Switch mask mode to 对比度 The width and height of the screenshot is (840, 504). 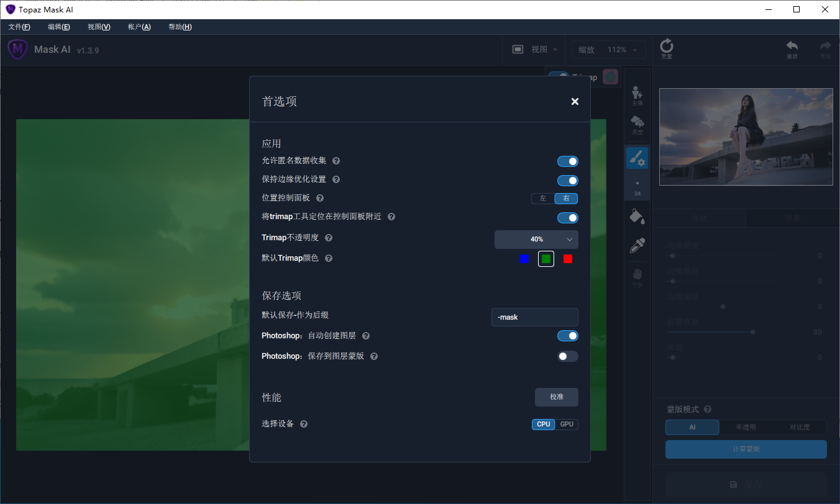(x=800, y=427)
